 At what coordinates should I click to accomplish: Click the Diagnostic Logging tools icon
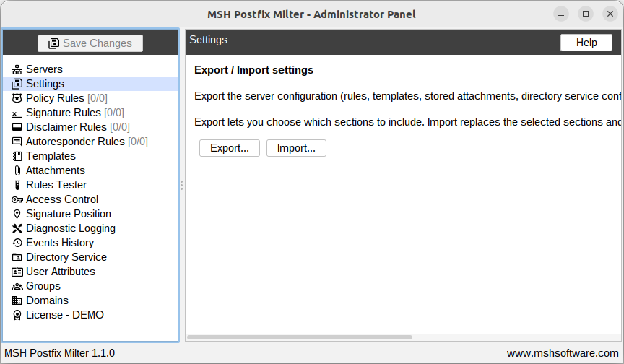[17, 228]
